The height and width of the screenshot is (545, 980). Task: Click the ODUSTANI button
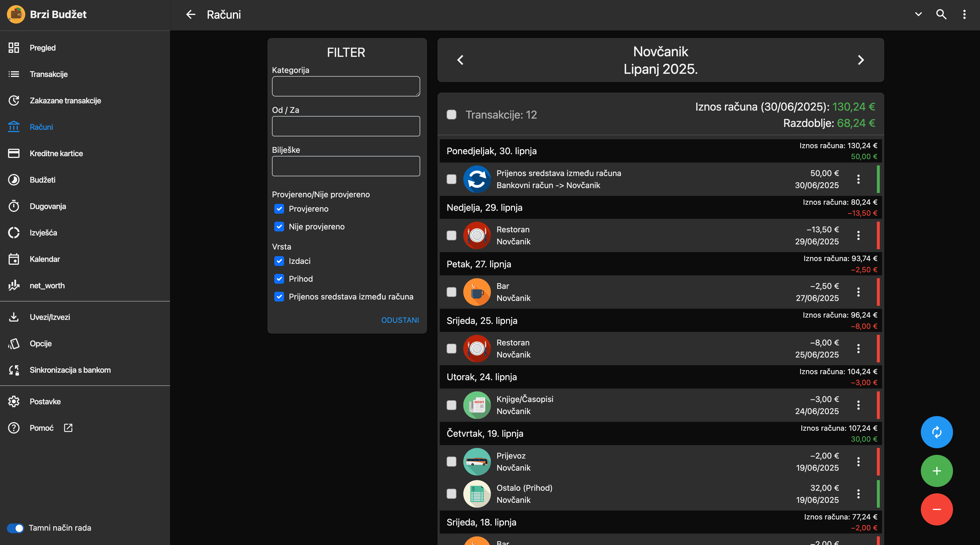[400, 320]
